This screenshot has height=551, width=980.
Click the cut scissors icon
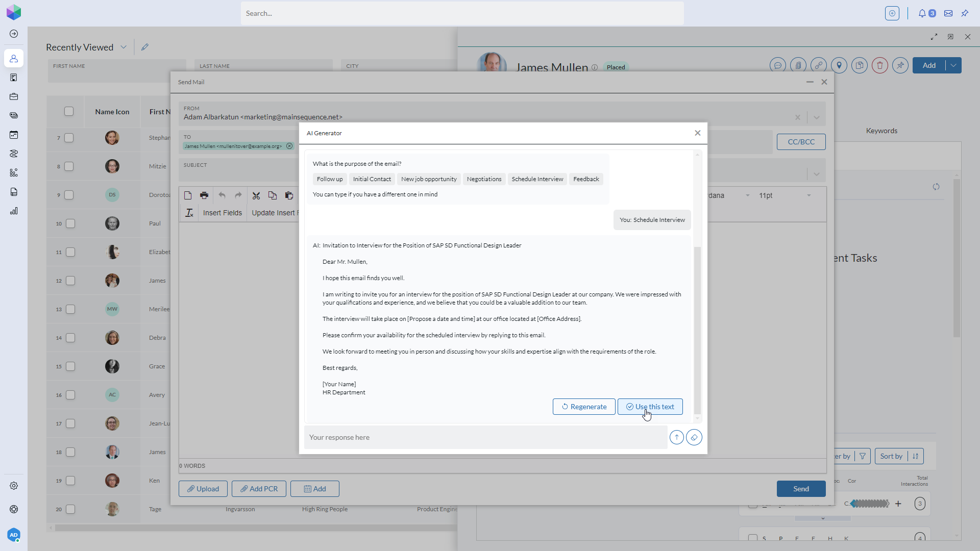[x=256, y=195]
